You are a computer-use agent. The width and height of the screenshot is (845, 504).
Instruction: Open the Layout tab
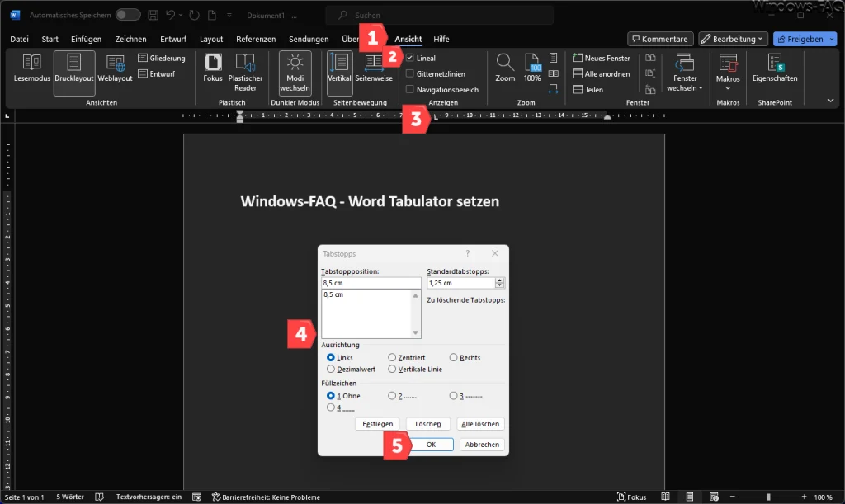tap(211, 39)
